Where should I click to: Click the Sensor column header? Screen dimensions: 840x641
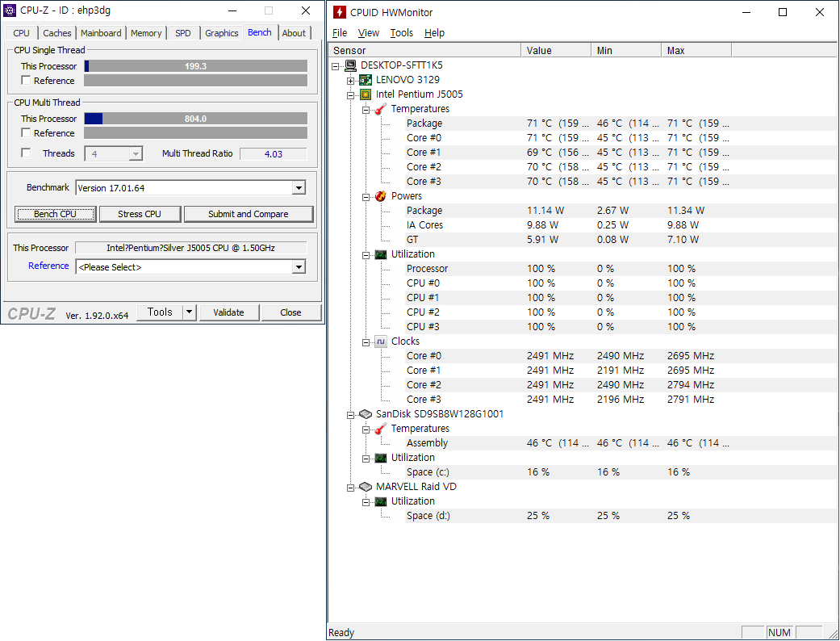click(424, 50)
